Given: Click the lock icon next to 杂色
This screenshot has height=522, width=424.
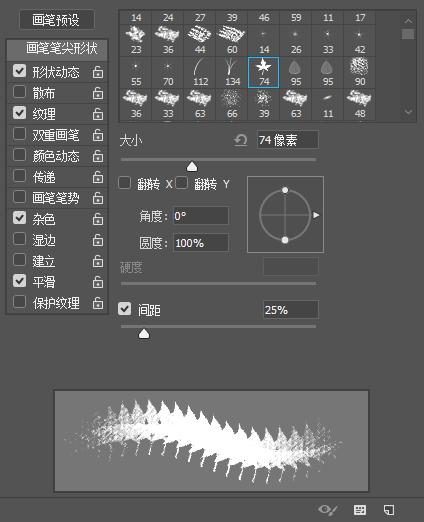Looking at the screenshot, I should pos(98,219).
